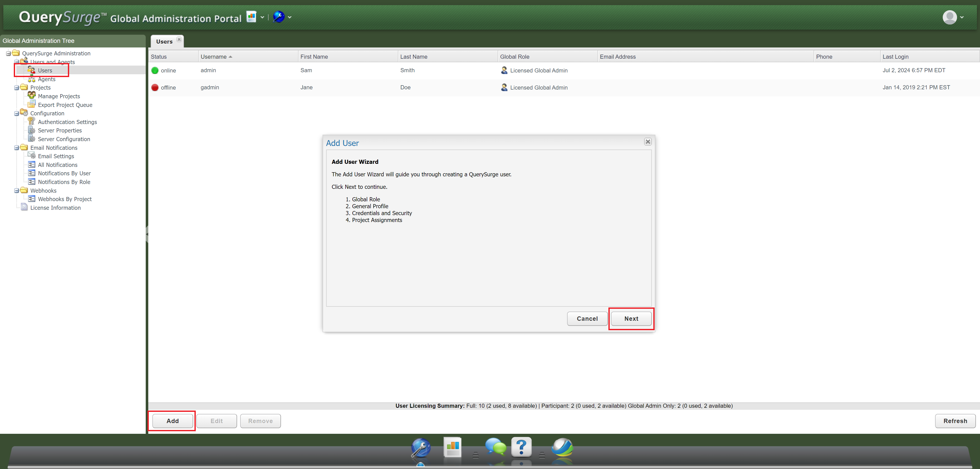Screen dimensions: 980x469
Task: Sort by the Email Address column header
Action: [x=706, y=57]
